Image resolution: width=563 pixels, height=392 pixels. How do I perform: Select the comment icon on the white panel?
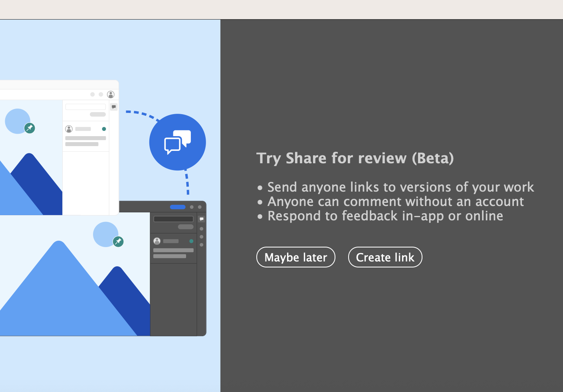point(114,106)
